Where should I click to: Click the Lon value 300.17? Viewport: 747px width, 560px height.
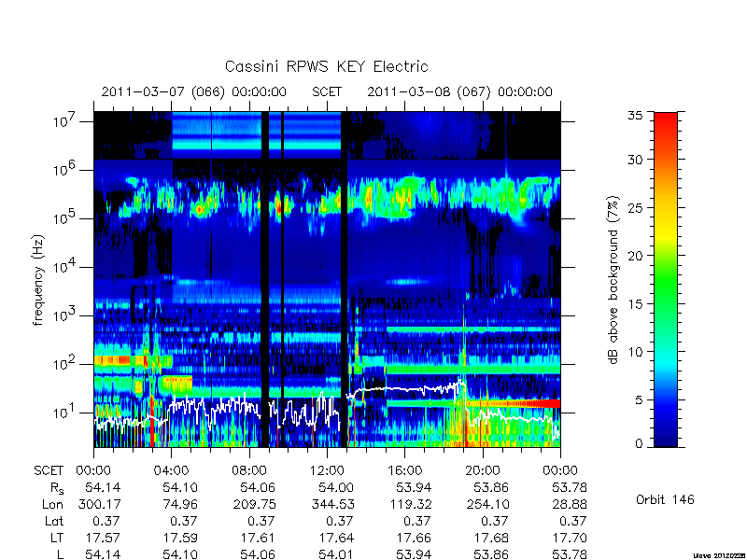[99, 504]
